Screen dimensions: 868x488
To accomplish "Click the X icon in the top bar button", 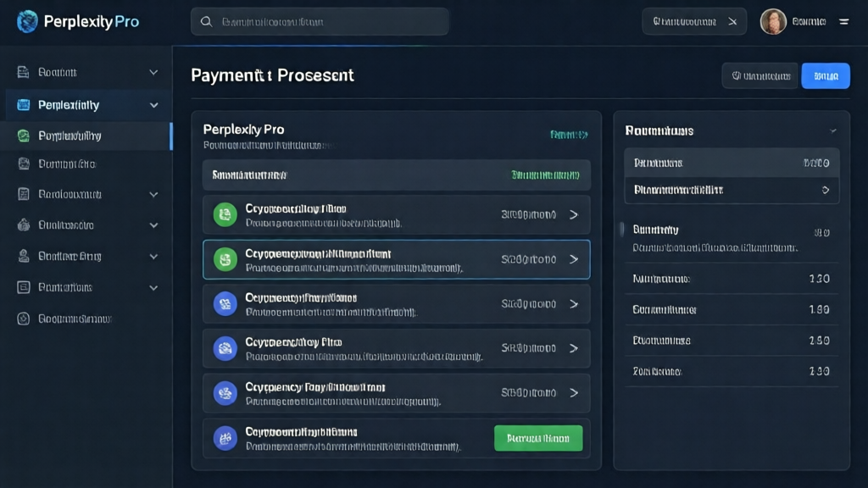I will tap(732, 22).
